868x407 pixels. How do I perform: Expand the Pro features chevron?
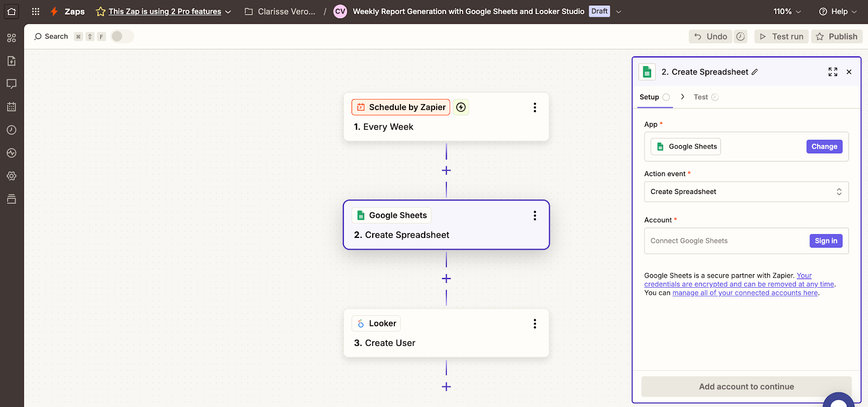point(228,11)
